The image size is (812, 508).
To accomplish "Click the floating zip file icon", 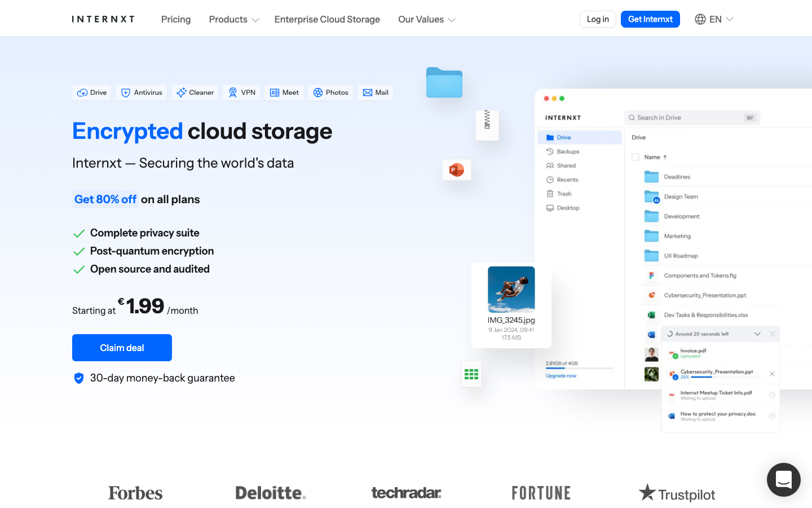I will [x=487, y=125].
